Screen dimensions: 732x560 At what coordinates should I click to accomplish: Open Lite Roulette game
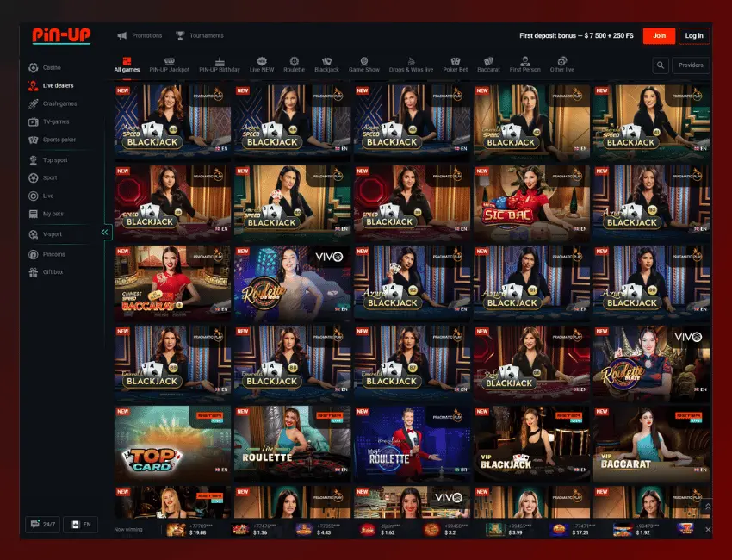(292, 444)
